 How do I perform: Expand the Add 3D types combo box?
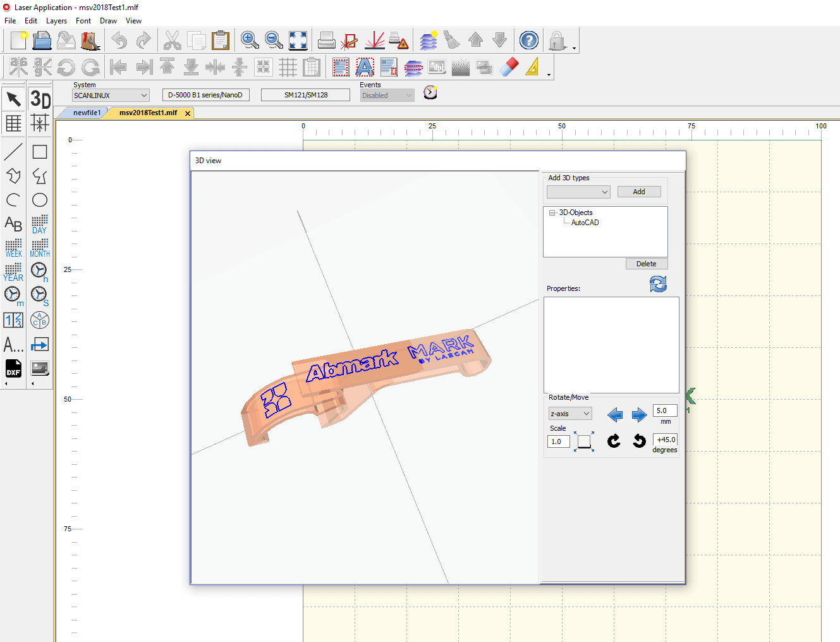578,192
